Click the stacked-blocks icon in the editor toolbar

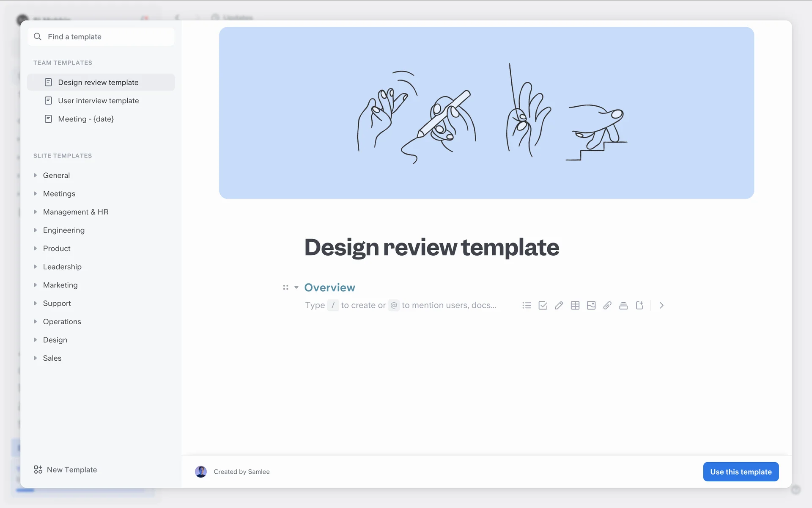pos(623,305)
